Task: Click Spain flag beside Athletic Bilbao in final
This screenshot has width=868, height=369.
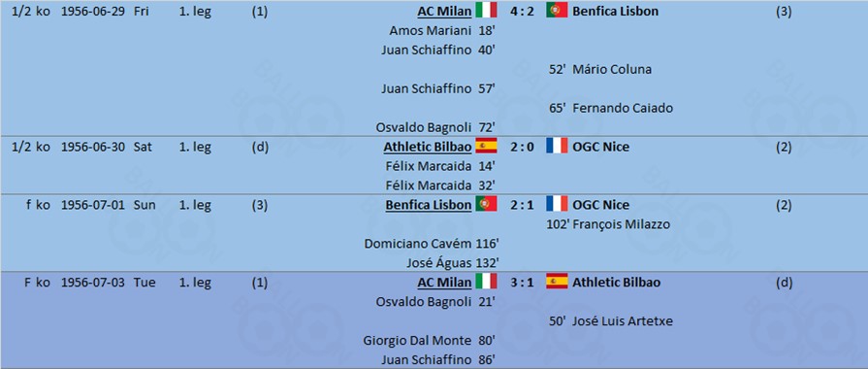Action: [557, 282]
